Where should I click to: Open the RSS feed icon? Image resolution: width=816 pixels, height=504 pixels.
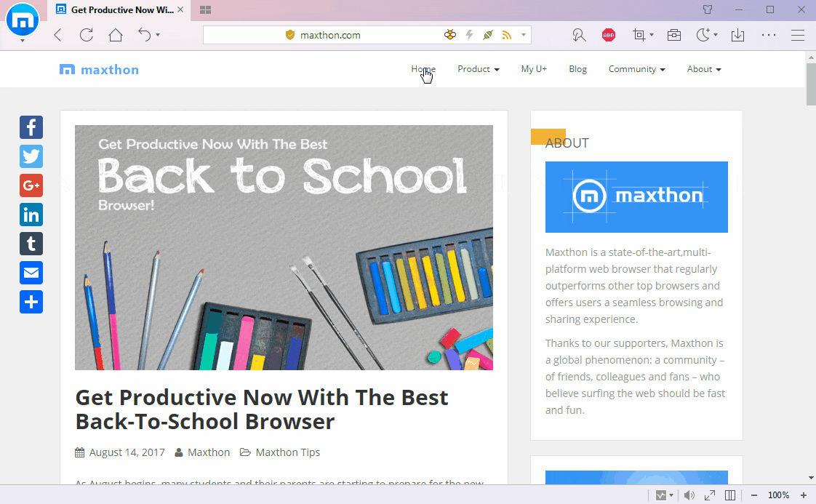point(506,35)
